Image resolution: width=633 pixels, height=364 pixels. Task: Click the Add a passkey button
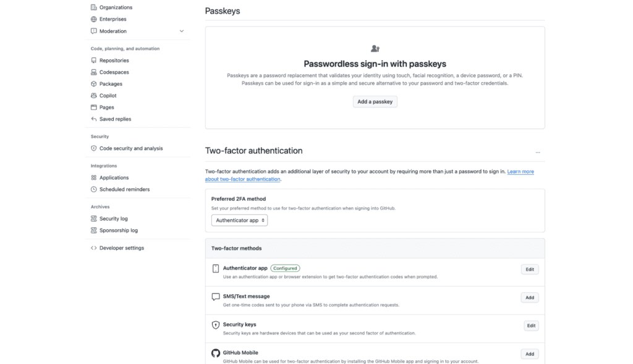pos(375,102)
